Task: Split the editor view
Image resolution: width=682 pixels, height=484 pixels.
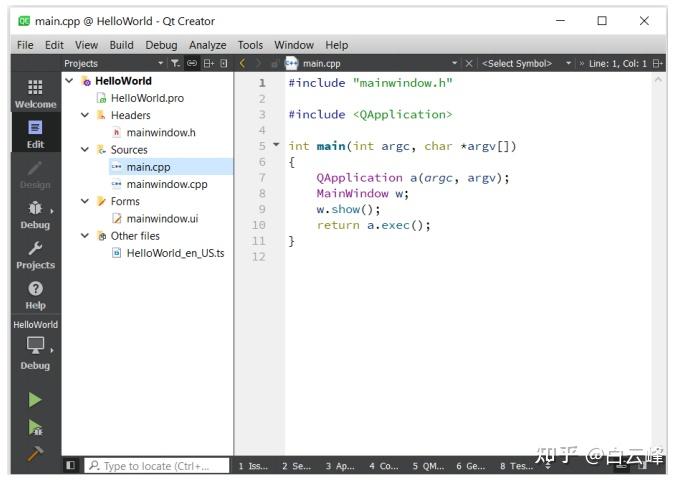Action: click(x=658, y=63)
